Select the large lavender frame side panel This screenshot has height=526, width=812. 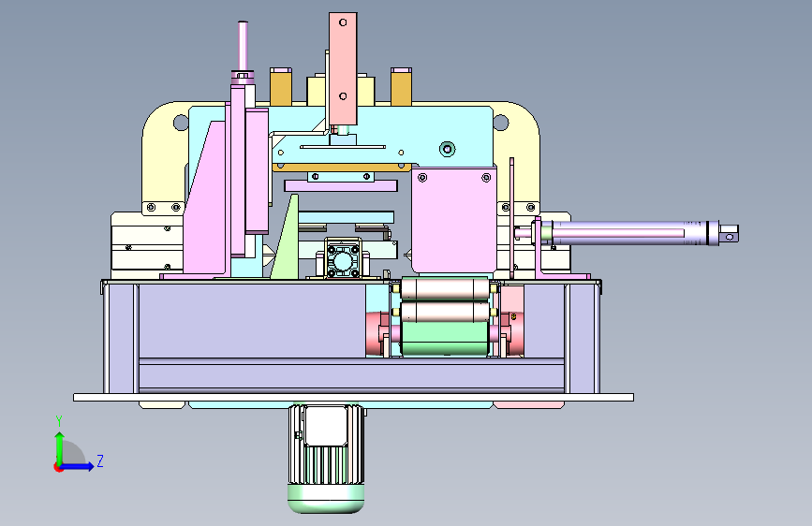[x=252, y=320]
